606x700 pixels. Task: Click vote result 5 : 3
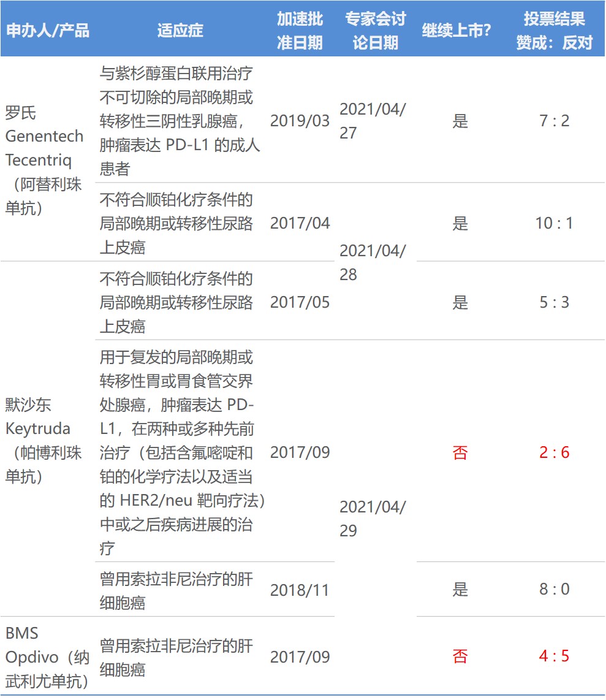555,302
